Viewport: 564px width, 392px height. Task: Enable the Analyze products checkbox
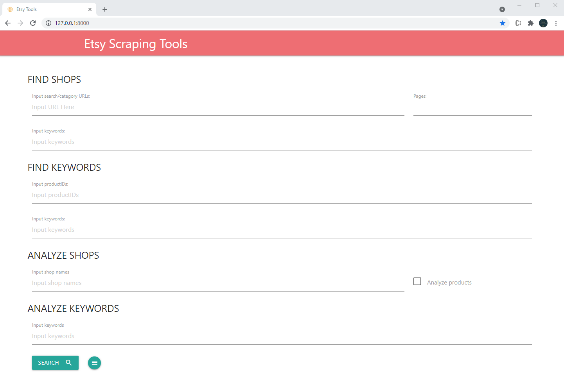point(417,281)
